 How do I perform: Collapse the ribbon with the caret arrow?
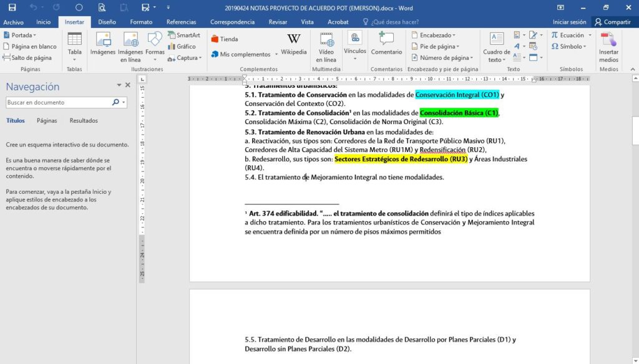pos(633,69)
